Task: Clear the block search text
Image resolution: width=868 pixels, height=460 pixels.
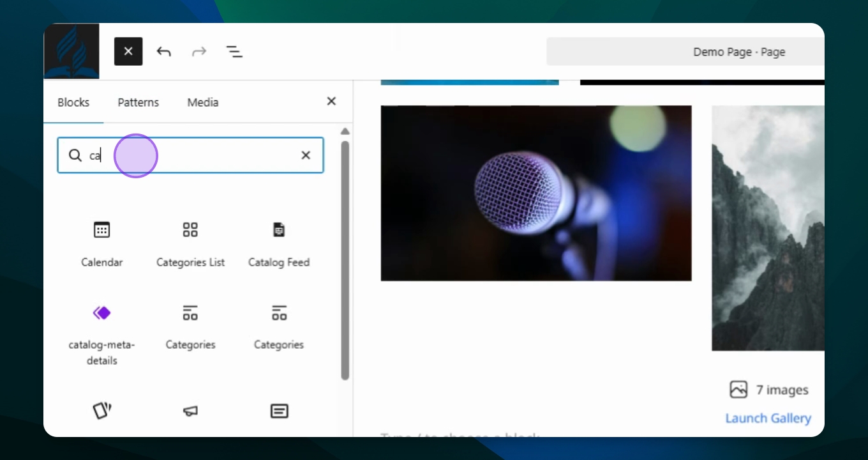Action: tap(306, 155)
